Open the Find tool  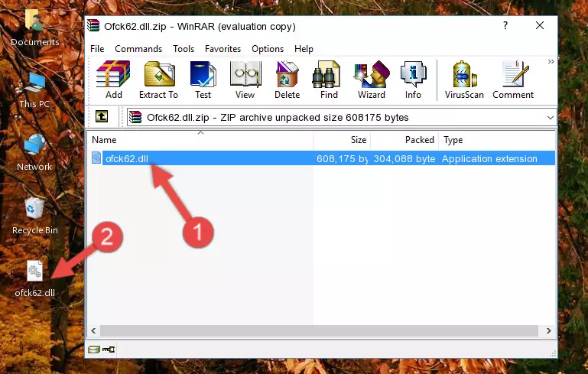coord(329,80)
